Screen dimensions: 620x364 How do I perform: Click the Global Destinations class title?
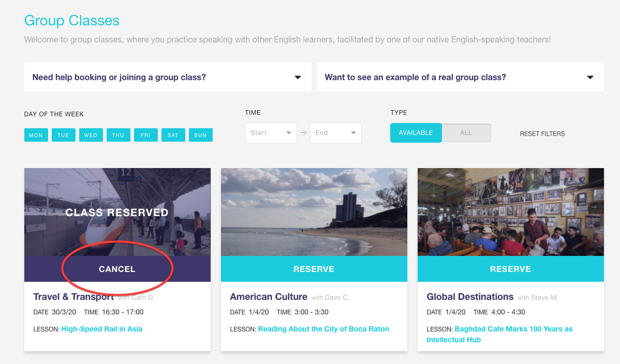click(x=470, y=297)
